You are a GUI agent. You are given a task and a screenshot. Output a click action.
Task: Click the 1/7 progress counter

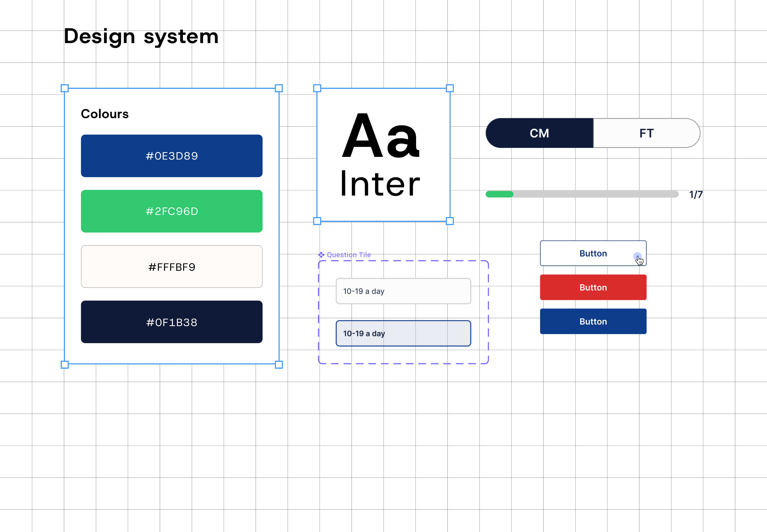696,194
